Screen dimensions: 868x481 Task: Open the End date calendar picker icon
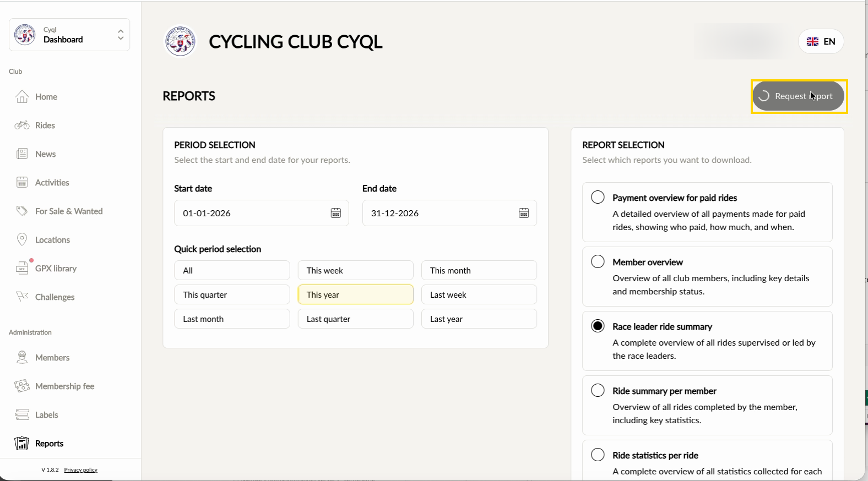[x=524, y=213]
